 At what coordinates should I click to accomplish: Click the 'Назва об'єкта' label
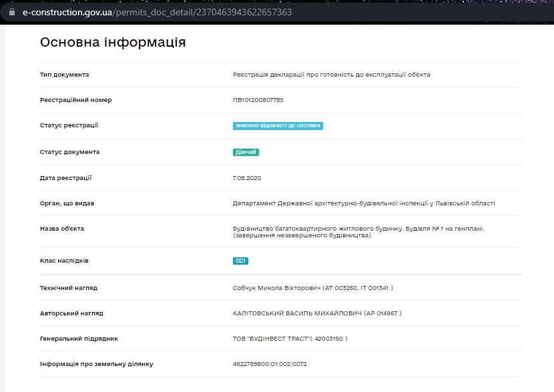62,229
